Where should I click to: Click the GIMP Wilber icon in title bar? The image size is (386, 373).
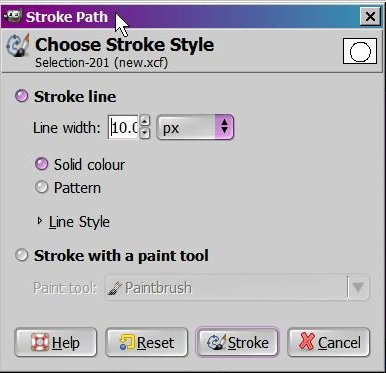[13, 16]
